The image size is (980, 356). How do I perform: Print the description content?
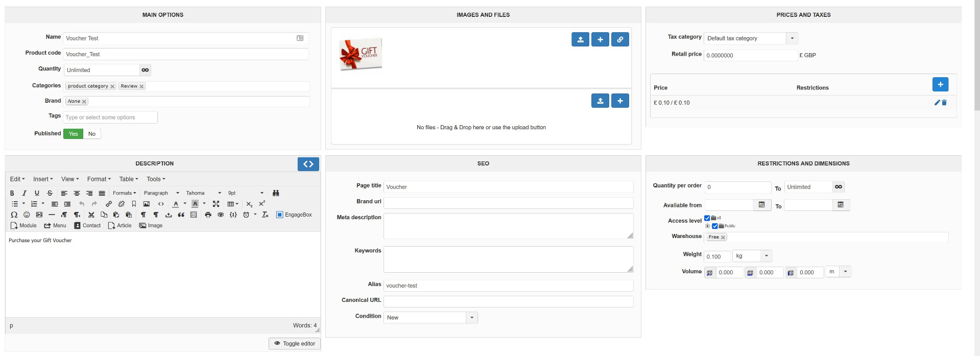click(x=208, y=215)
